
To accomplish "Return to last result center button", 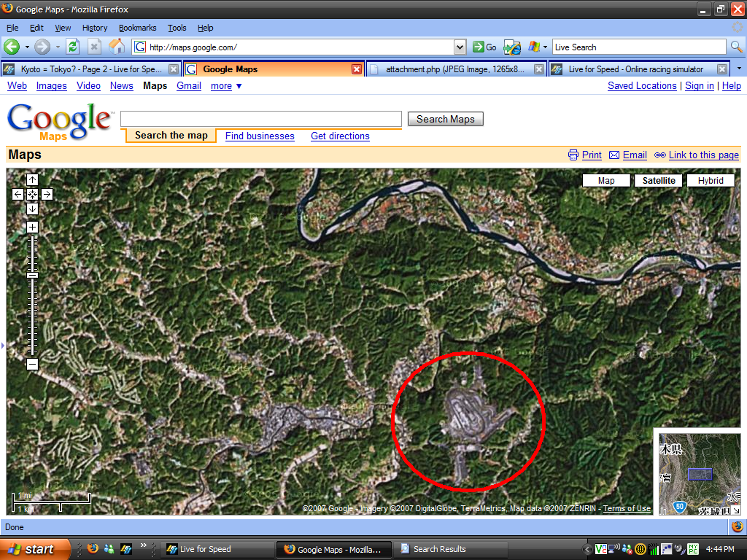I will point(32,194).
